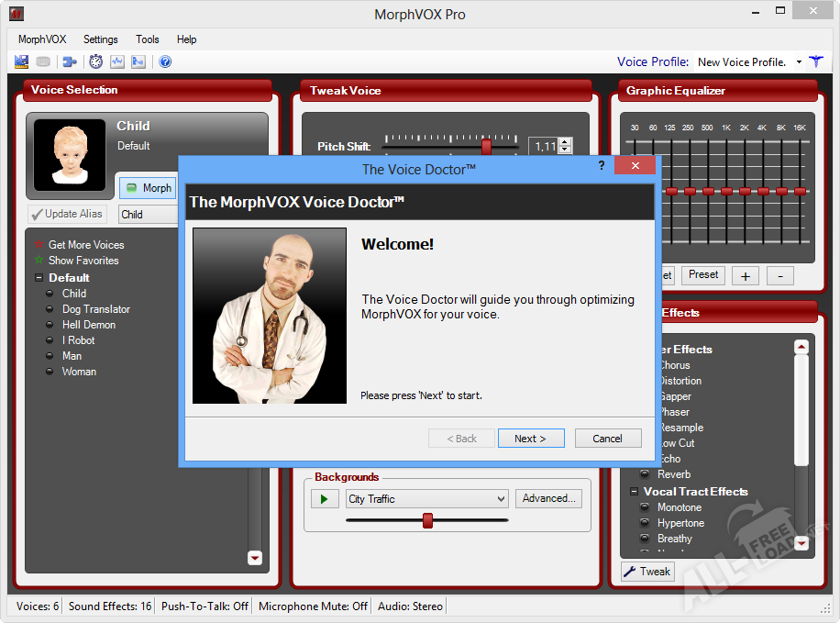Image resolution: width=840 pixels, height=623 pixels.
Task: Click the first toolbar icon below MorphVOX menu
Action: click(22, 61)
